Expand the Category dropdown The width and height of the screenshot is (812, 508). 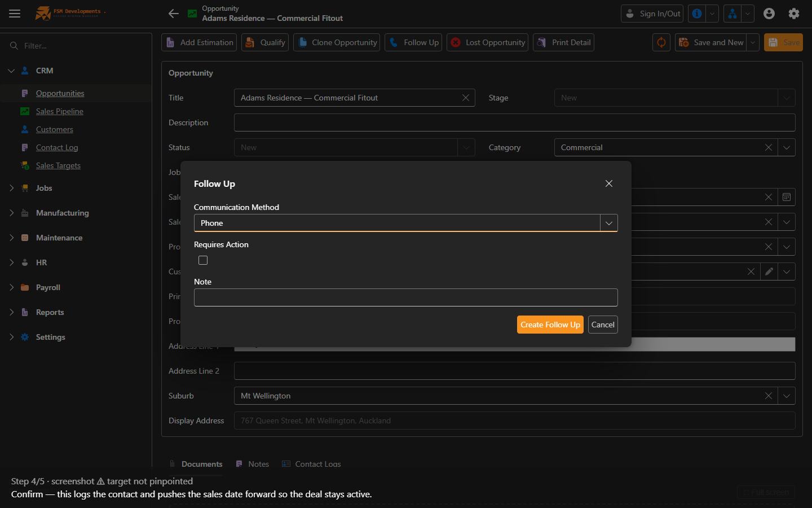click(x=787, y=147)
